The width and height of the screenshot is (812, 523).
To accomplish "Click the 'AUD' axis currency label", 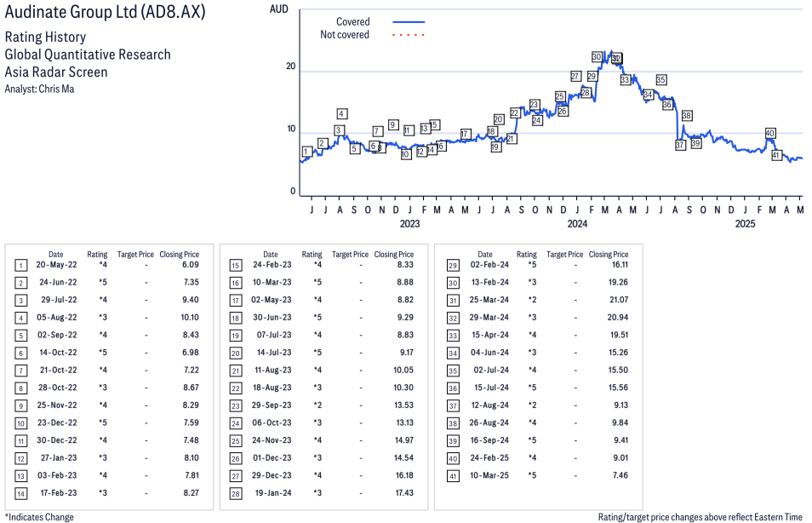I will pos(279,9).
